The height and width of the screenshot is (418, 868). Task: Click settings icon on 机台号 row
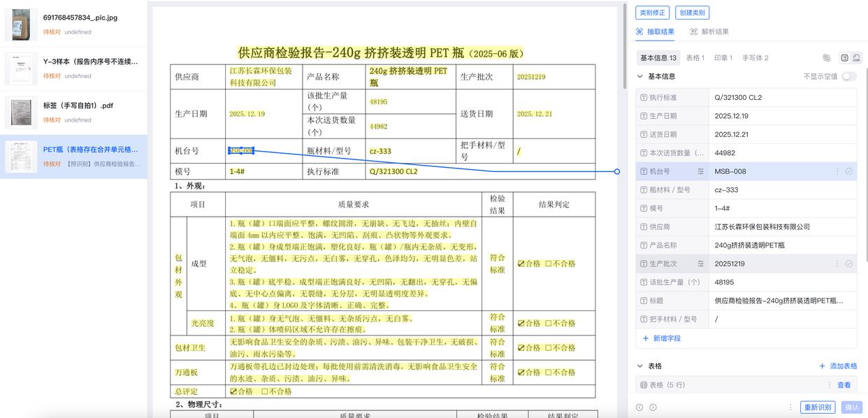(700, 171)
